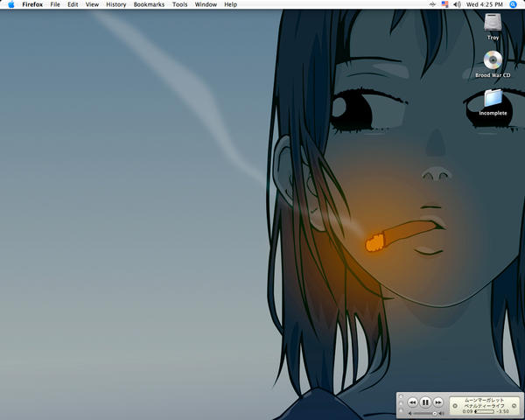The image size is (525, 420).
Task: Open the US flag input menu
Action: tap(444, 4)
